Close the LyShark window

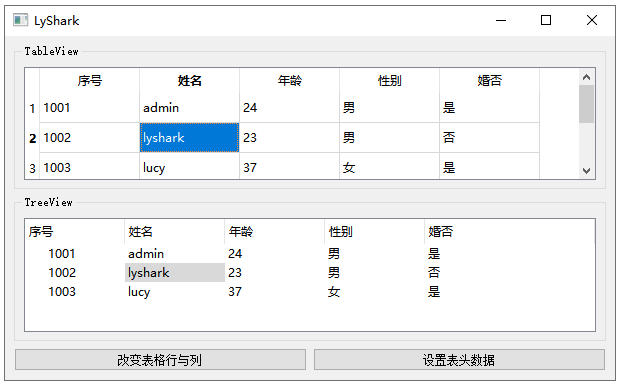591,20
